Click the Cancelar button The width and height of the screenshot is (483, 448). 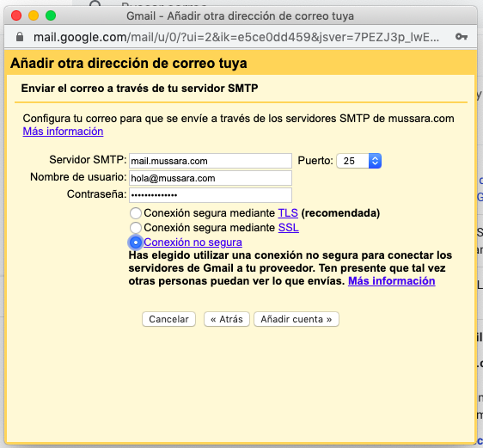point(168,319)
